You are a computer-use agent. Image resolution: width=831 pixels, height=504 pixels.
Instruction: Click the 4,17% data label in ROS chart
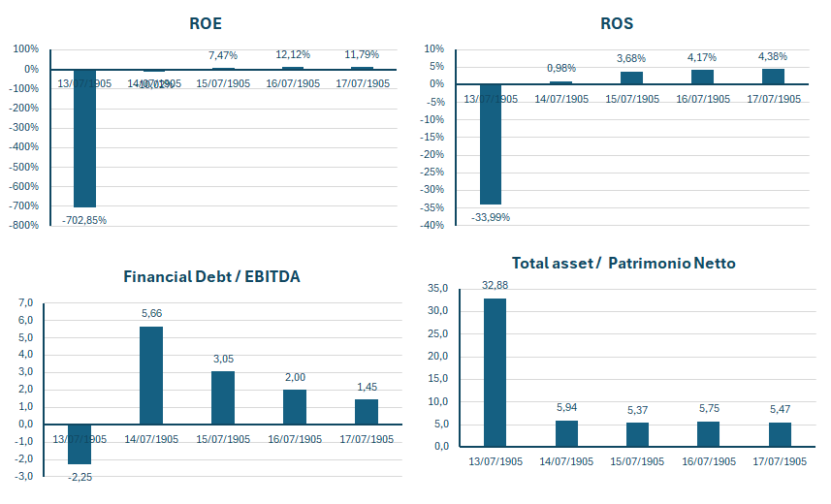(x=702, y=57)
